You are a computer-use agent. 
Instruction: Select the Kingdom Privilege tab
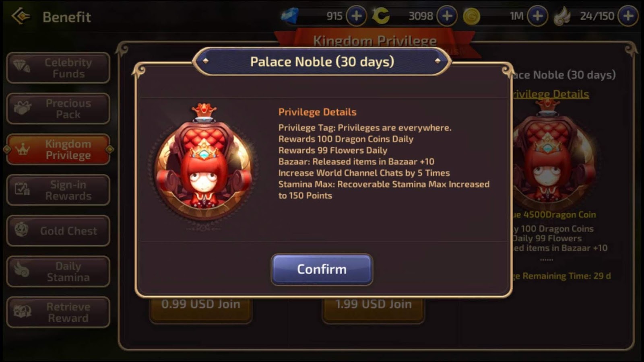[58, 149]
